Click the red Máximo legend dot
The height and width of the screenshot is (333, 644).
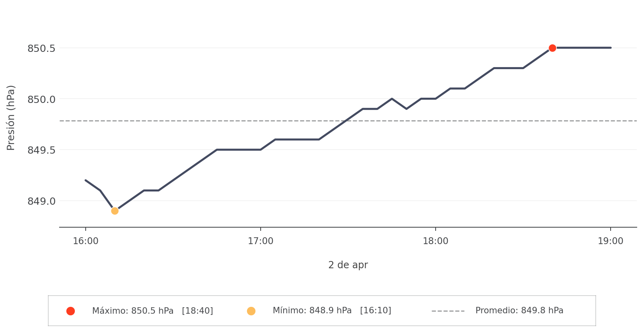click(70, 311)
